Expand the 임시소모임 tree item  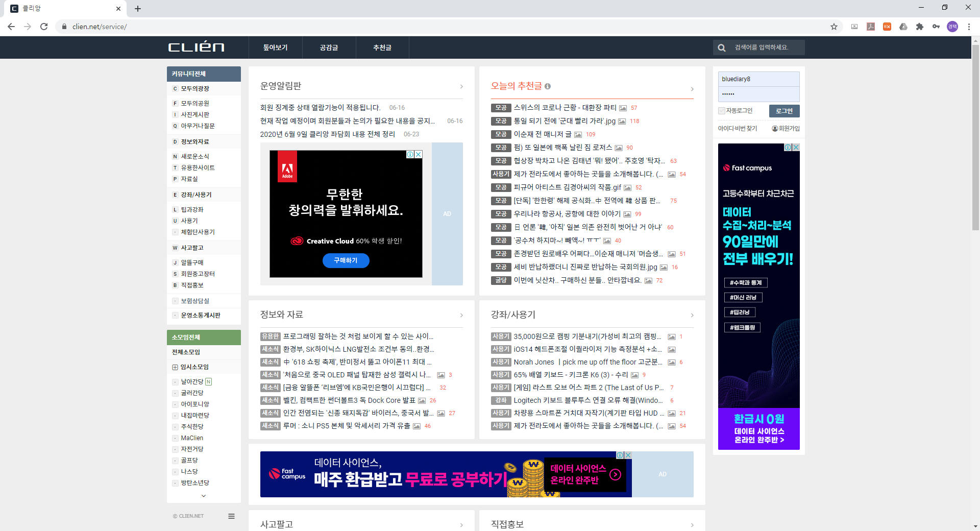click(175, 367)
